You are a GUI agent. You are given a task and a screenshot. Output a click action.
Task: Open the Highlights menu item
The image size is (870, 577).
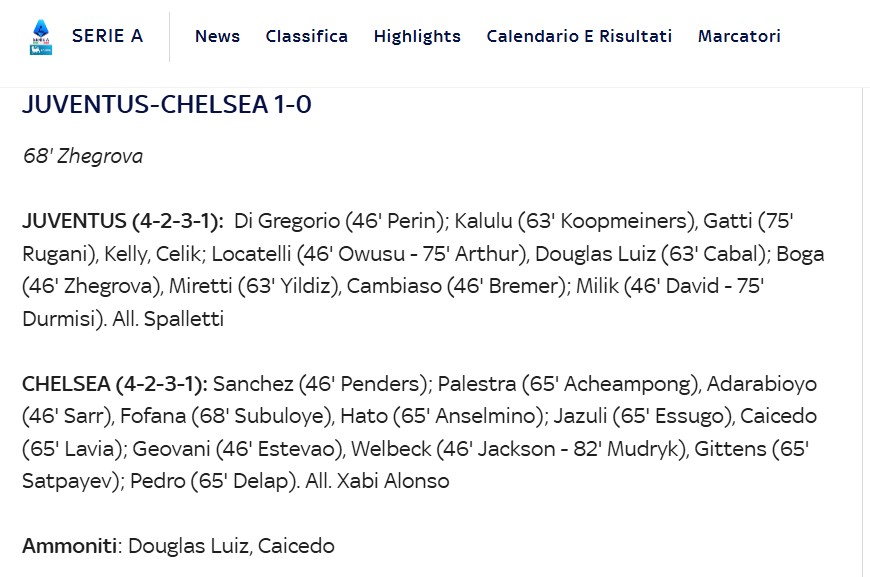tap(417, 37)
